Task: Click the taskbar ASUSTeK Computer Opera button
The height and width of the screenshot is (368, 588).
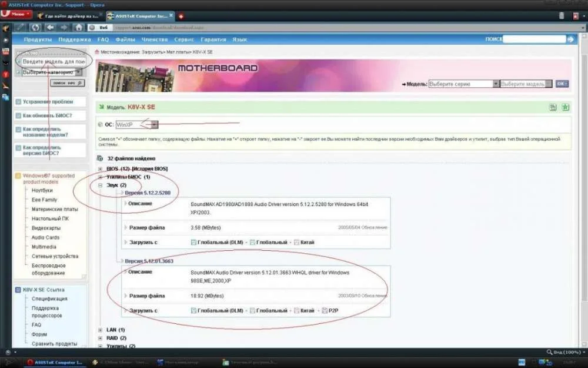Action: 54,362
